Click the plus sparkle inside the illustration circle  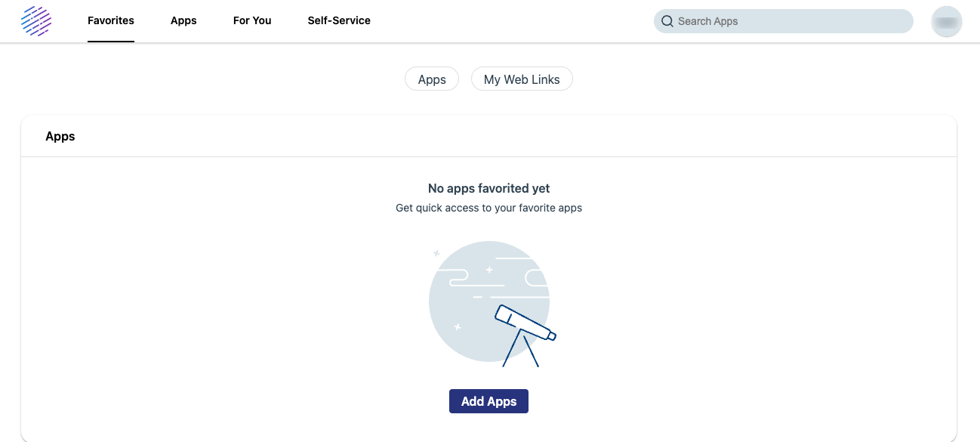489,270
